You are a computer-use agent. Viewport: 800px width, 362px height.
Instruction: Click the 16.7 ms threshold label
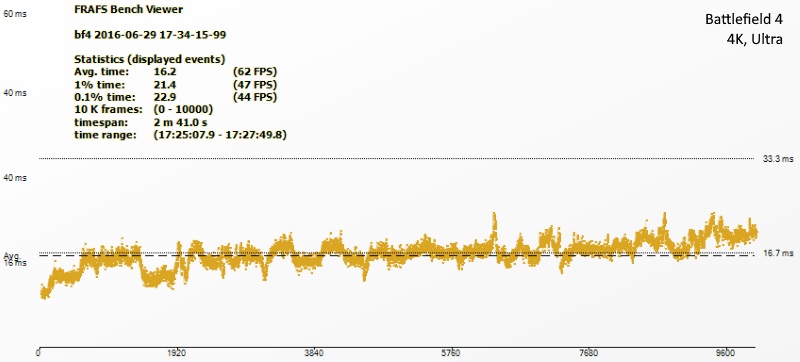click(x=778, y=253)
